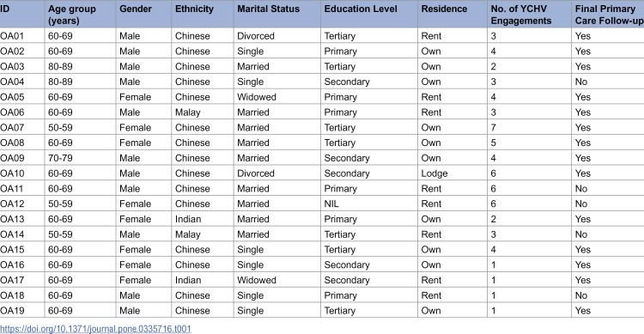The height and width of the screenshot is (334, 644).
Task: Click the Marital Status header cell
Action: pyautogui.click(x=277, y=15)
